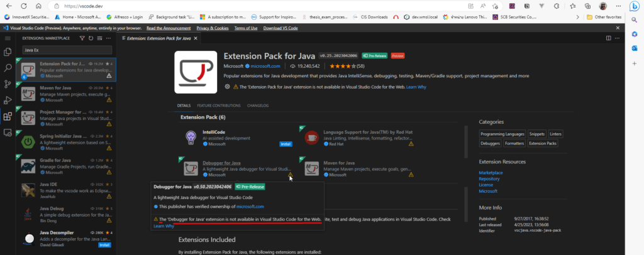Viewport: 644px width, 255px height.
Task: Open the Privacy & Cookies link
Action: (x=213, y=28)
